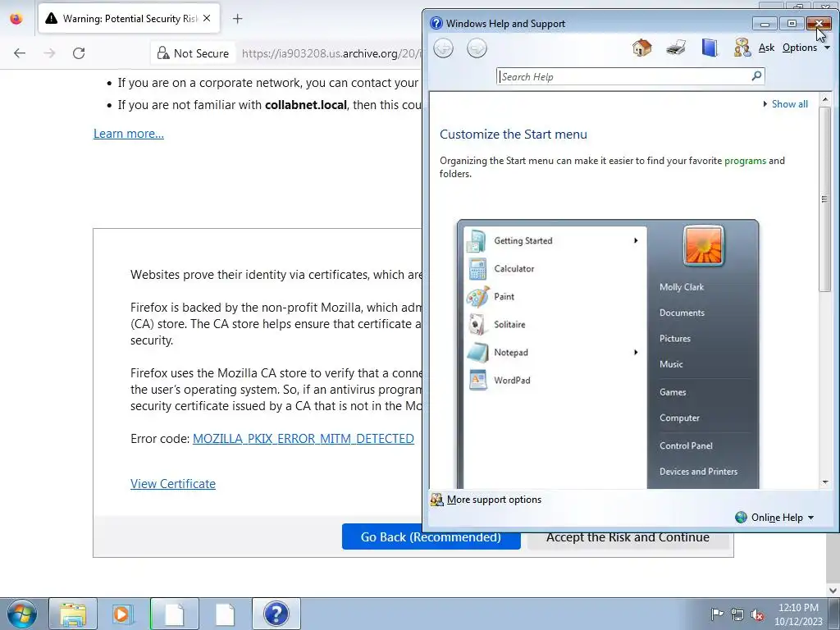Go forward in Windows Help
Viewport: 840px width, 630px height.
[x=477, y=48]
